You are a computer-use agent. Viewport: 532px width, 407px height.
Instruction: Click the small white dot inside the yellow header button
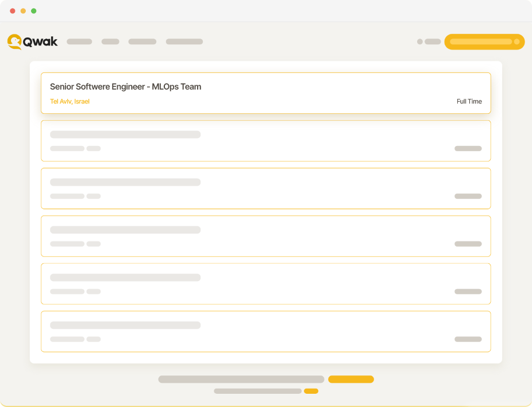pyautogui.click(x=516, y=42)
